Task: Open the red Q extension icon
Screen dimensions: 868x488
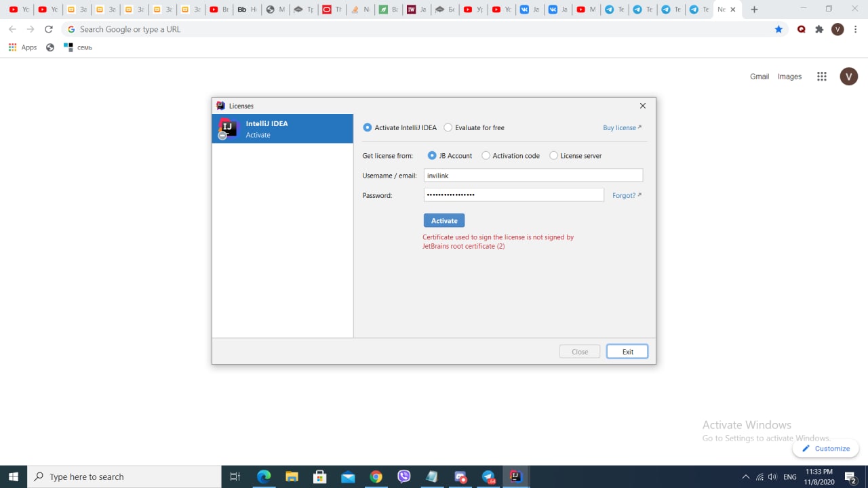Action: (802, 29)
